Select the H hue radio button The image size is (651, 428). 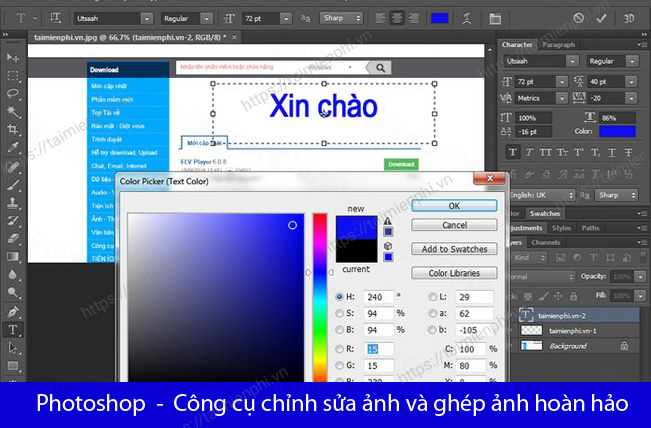pyautogui.click(x=339, y=296)
